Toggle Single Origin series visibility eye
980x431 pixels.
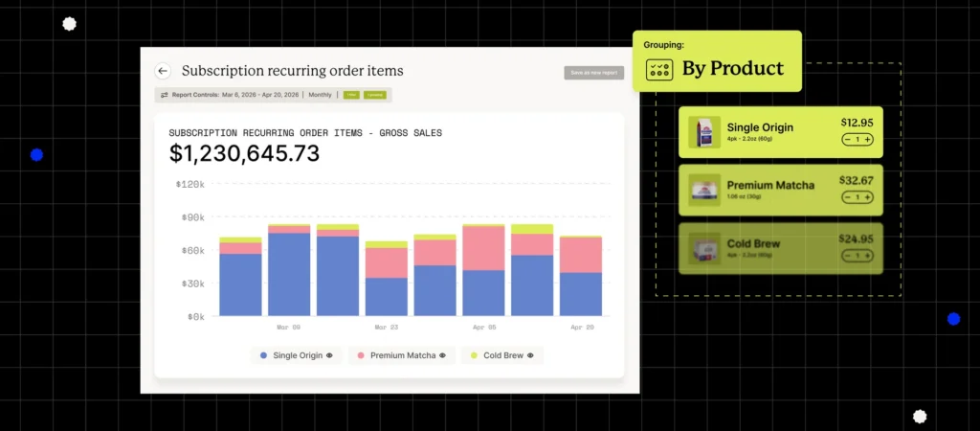pyautogui.click(x=329, y=355)
